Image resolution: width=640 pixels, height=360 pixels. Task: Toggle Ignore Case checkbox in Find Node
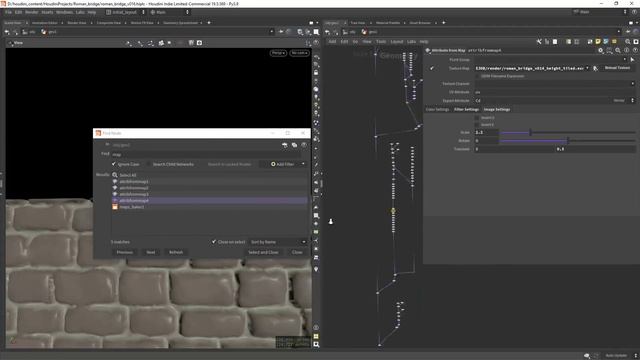pos(114,164)
